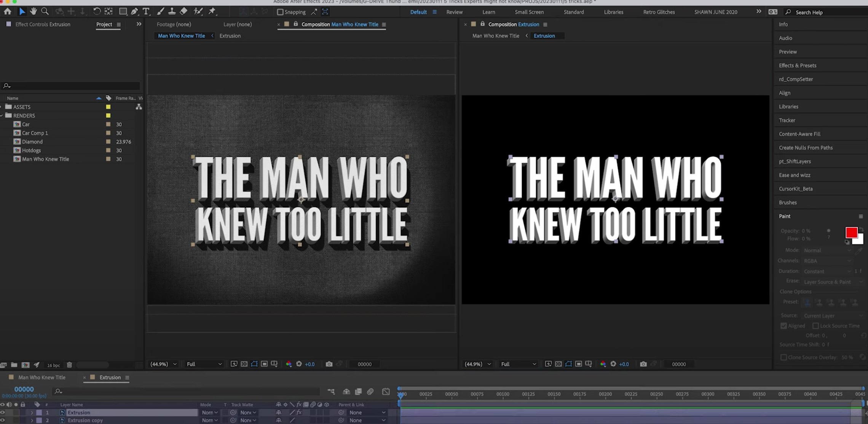Click the Home icon in toolbar
This screenshot has height=424, width=868.
[8, 11]
